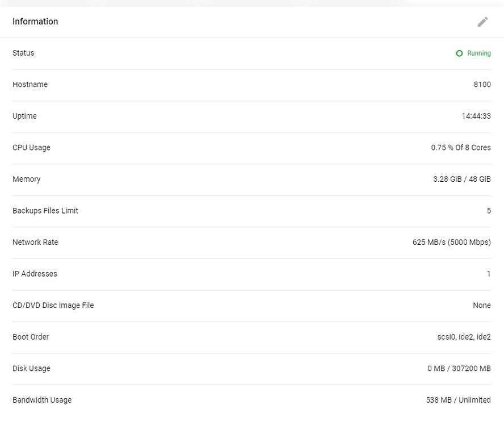This screenshot has height=426, width=504.
Task: Click the Network Rate label
Action: [x=35, y=242]
